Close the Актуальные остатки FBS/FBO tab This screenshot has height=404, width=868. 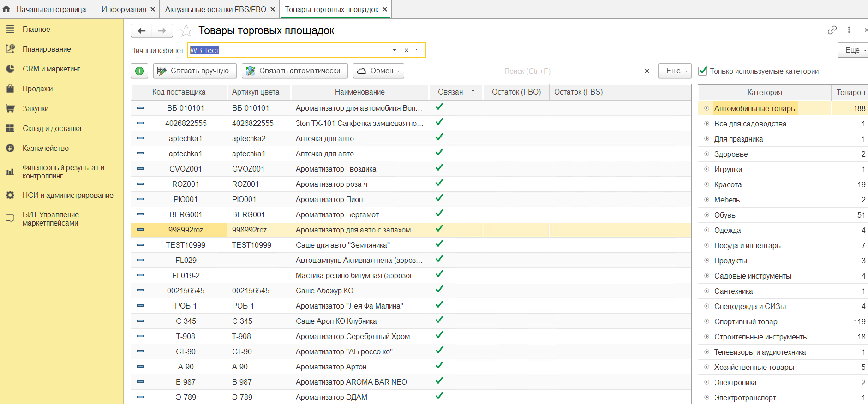pos(273,9)
